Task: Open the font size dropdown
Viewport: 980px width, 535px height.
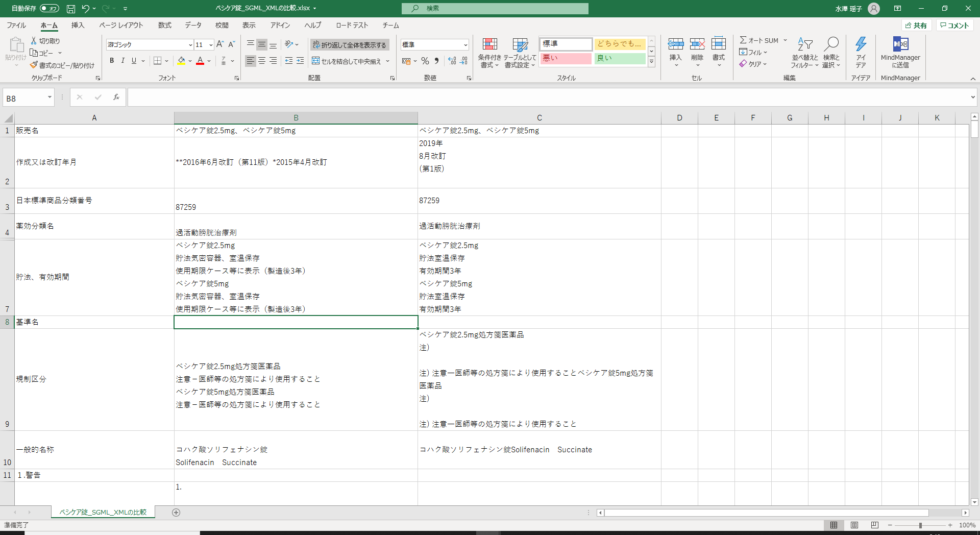Action: [x=211, y=45]
